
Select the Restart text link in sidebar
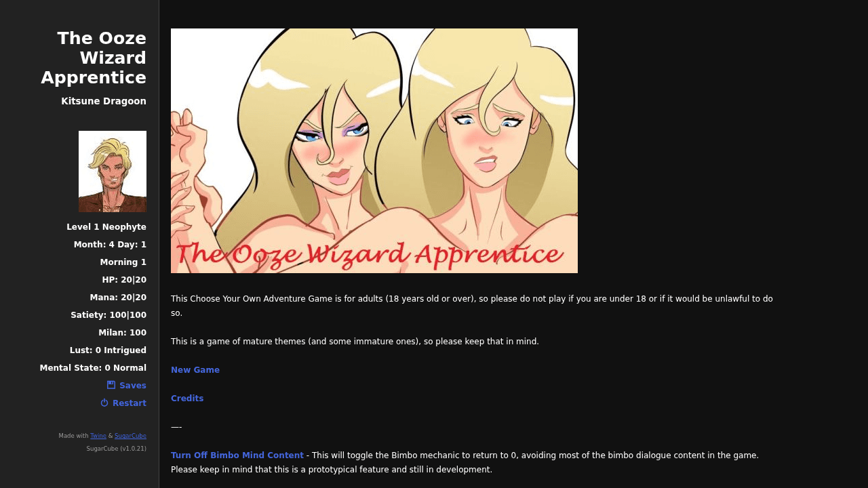130,403
